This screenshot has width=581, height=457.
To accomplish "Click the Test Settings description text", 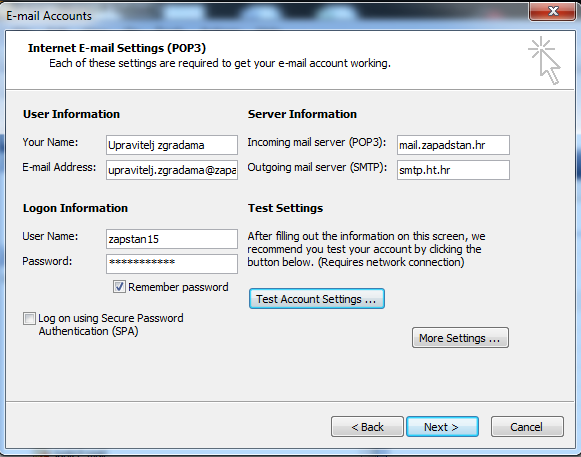I will [x=366, y=249].
